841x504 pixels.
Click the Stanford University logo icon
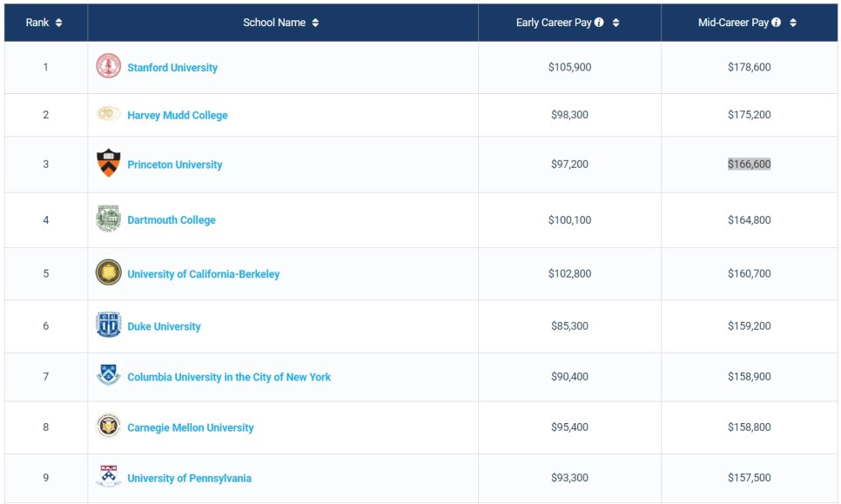(108, 66)
